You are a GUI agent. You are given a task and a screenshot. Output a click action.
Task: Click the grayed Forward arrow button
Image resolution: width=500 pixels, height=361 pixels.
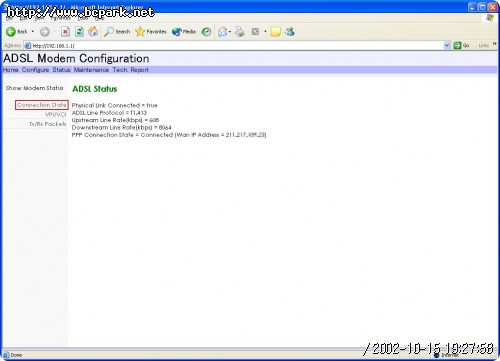pyautogui.click(x=45, y=32)
